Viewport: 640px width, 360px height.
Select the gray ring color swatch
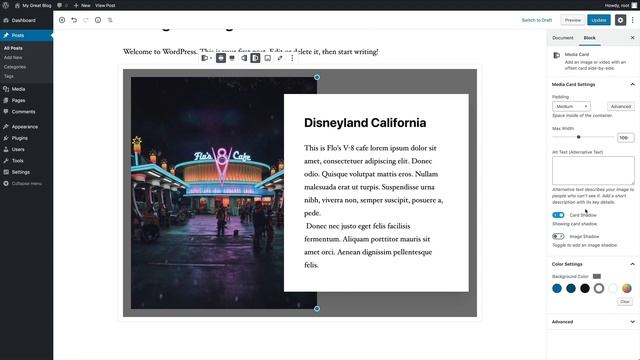click(599, 289)
